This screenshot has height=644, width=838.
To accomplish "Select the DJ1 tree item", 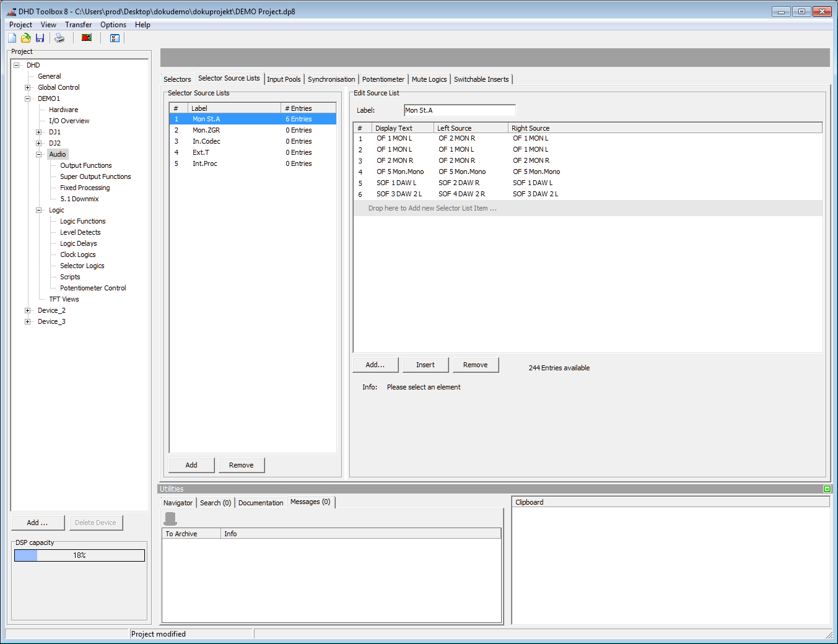I will point(55,131).
